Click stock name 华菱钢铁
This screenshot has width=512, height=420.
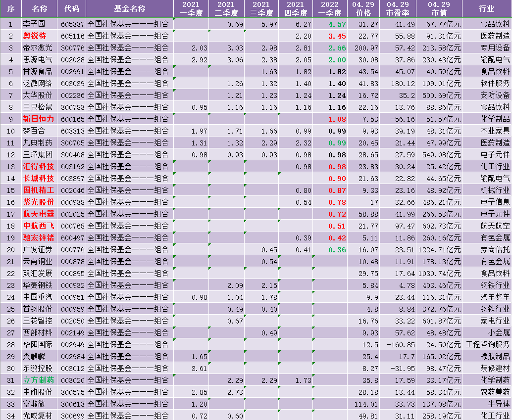(x=38, y=285)
